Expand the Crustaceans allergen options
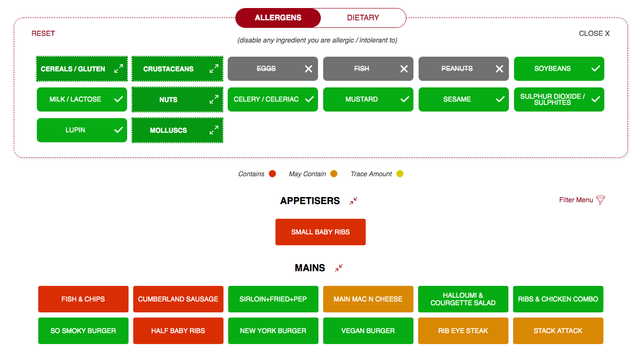Image resolution: width=644 pixels, height=353 pixels. click(x=214, y=69)
